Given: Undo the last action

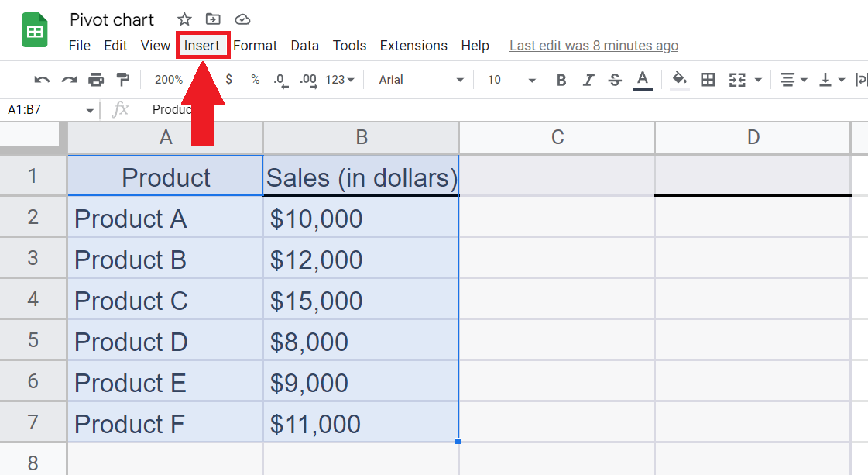Looking at the screenshot, I should [42, 80].
